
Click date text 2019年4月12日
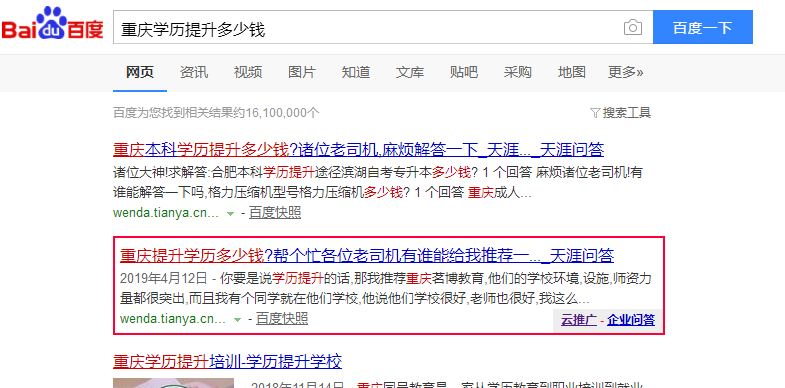pyautogui.click(x=163, y=277)
